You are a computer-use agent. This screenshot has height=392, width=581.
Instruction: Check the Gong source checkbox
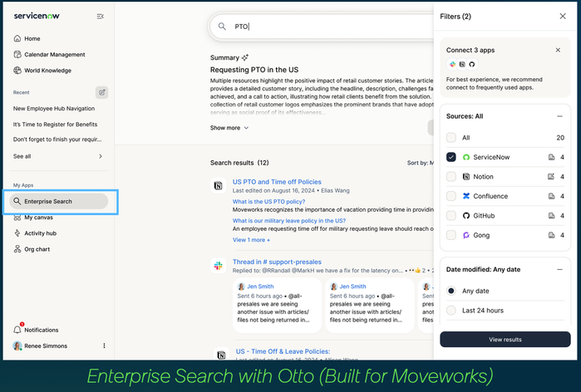click(451, 235)
